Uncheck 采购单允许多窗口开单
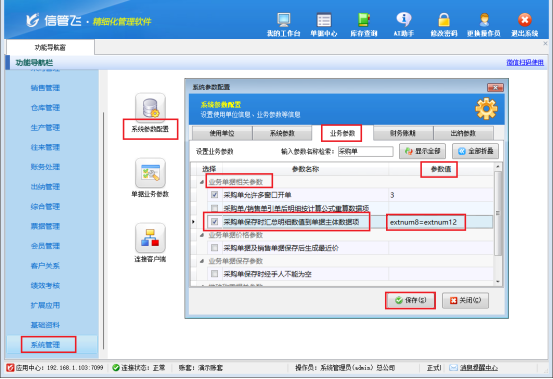 point(214,195)
